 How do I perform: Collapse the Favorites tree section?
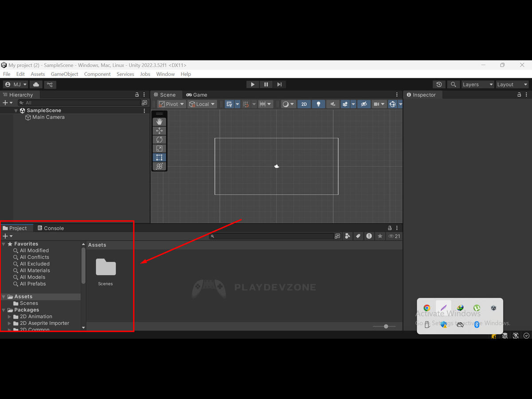click(x=4, y=244)
